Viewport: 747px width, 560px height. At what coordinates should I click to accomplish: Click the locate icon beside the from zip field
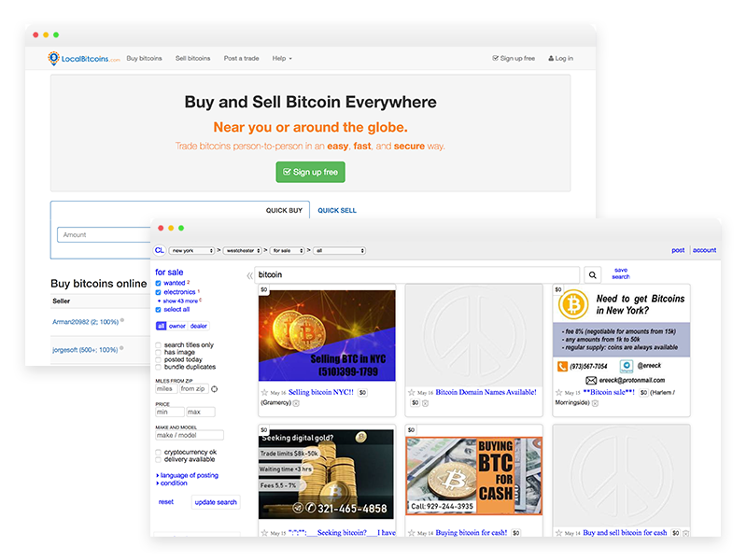pyautogui.click(x=214, y=388)
